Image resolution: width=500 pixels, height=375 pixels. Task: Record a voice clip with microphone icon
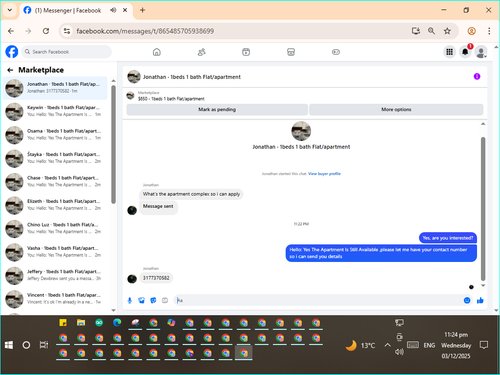[x=130, y=301]
